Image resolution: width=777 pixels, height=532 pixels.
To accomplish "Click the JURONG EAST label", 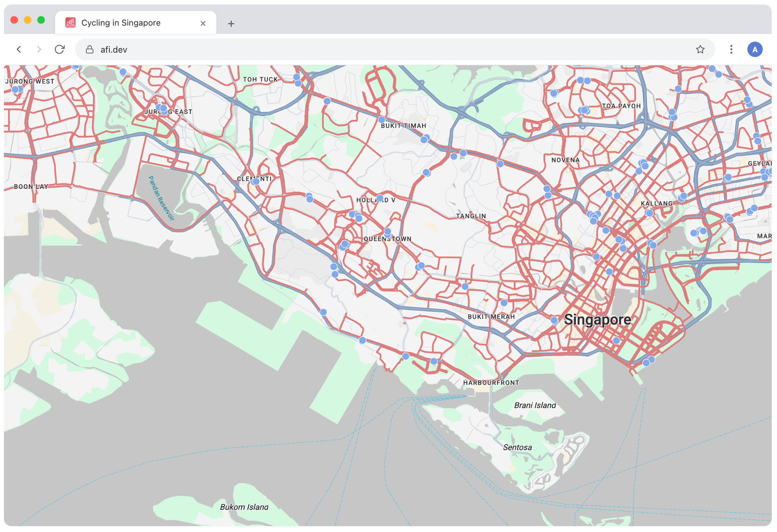I will point(169,112).
